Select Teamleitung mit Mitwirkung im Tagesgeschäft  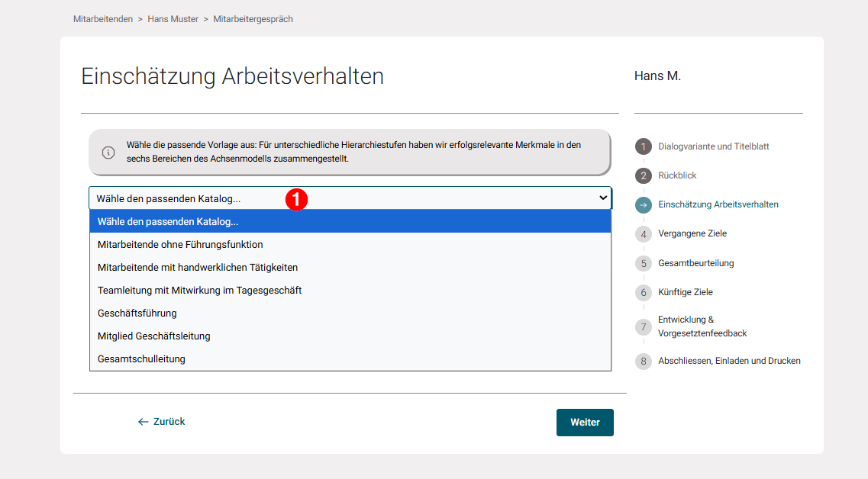pyautogui.click(x=199, y=290)
